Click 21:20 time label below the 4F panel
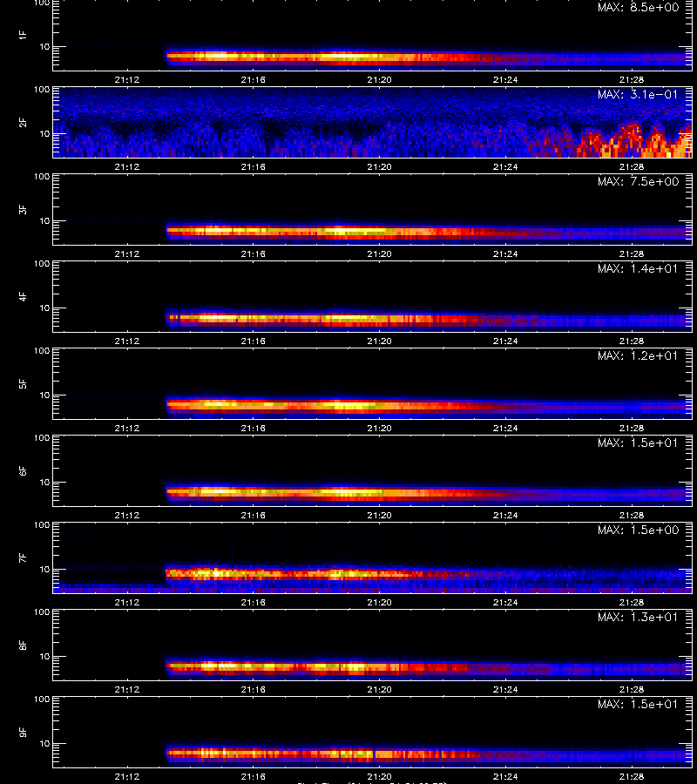 [380, 341]
